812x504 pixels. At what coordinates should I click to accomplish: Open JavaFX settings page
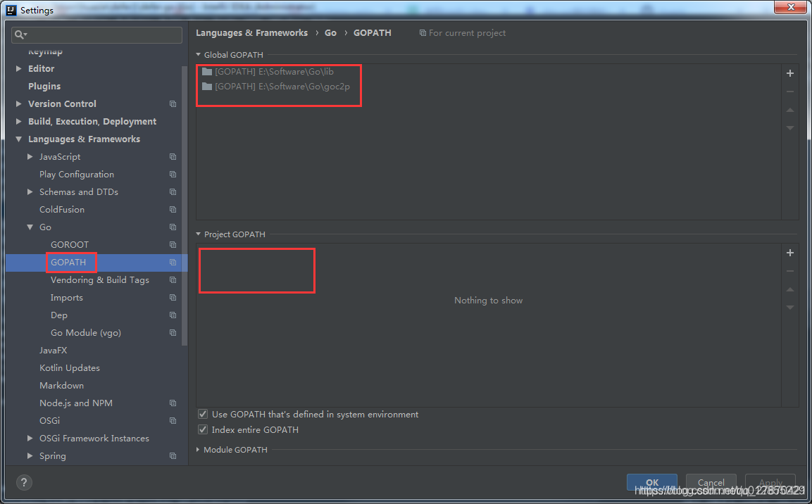(x=53, y=351)
